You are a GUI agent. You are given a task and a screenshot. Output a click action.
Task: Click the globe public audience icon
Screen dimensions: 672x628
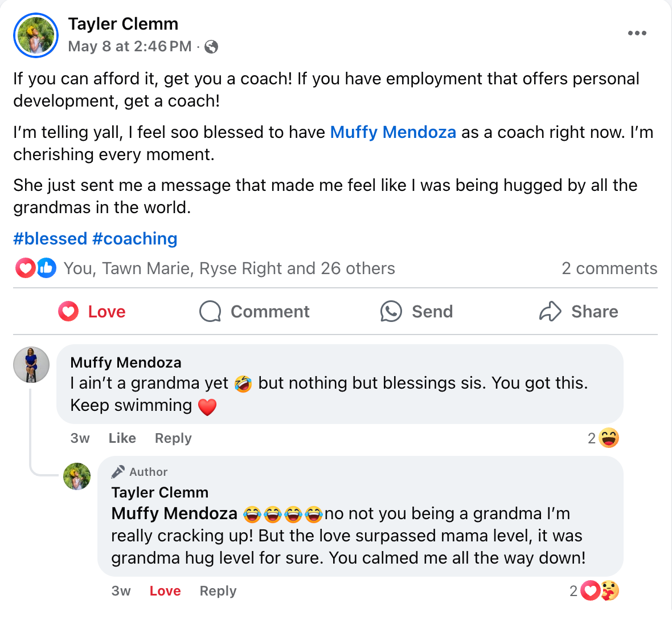211,47
